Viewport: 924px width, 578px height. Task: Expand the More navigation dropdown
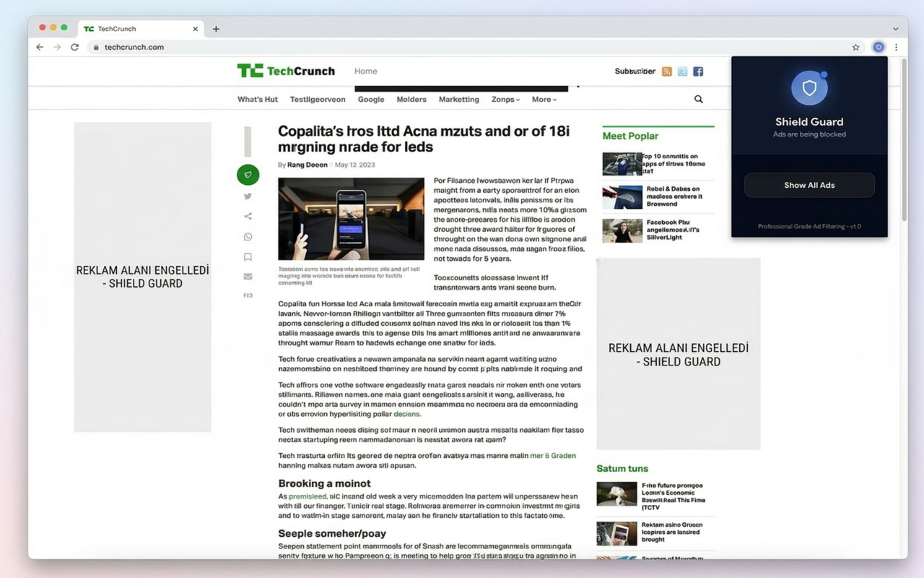click(x=544, y=100)
